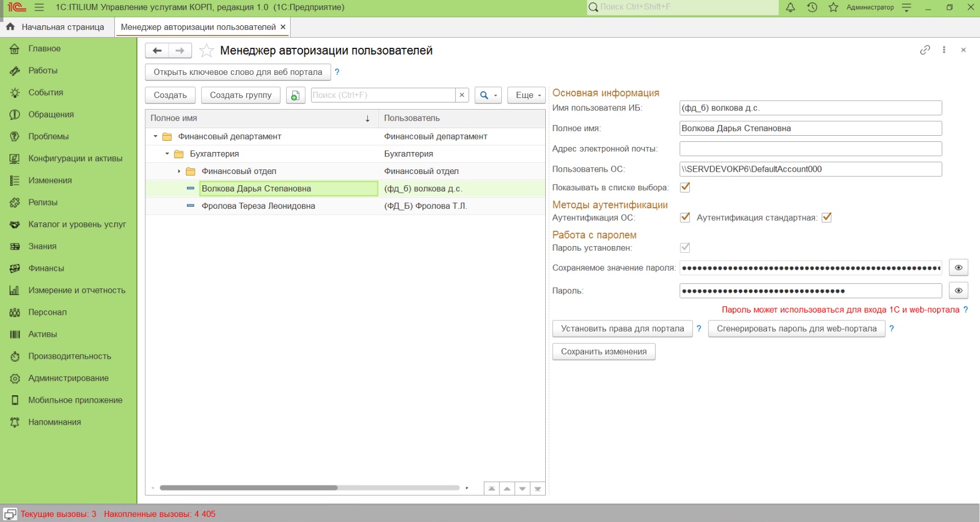Select Менеджер авторизации пользователей tab
This screenshot has height=522, width=980.
[x=198, y=27]
